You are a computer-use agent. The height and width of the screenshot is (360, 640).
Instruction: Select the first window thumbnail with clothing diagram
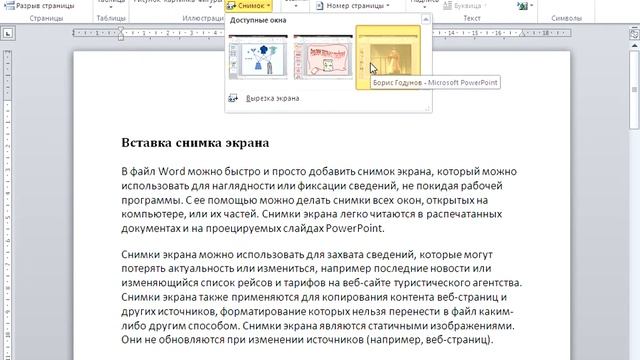[x=258, y=57]
